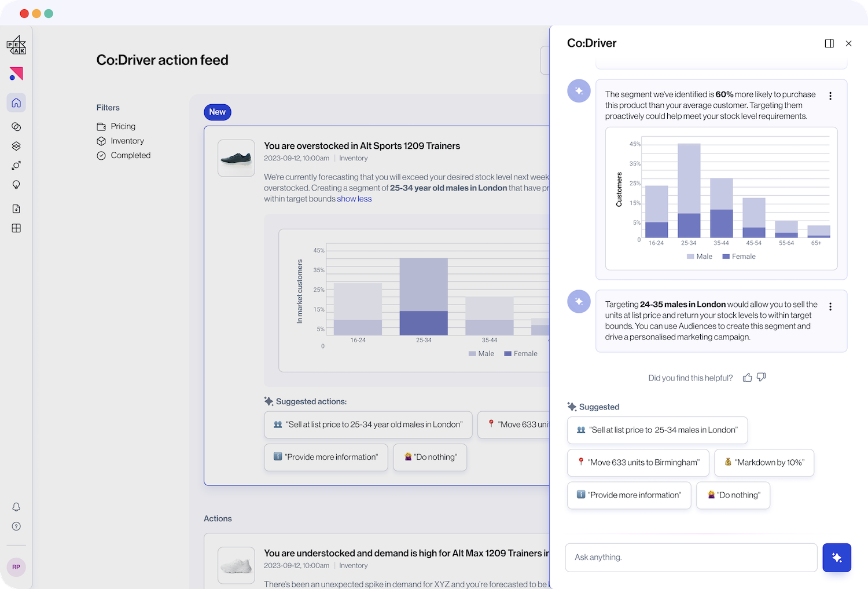Screen dimensions: 868x589
Task: Click the 25-34 bar in feed chart
Action: [x=424, y=297]
